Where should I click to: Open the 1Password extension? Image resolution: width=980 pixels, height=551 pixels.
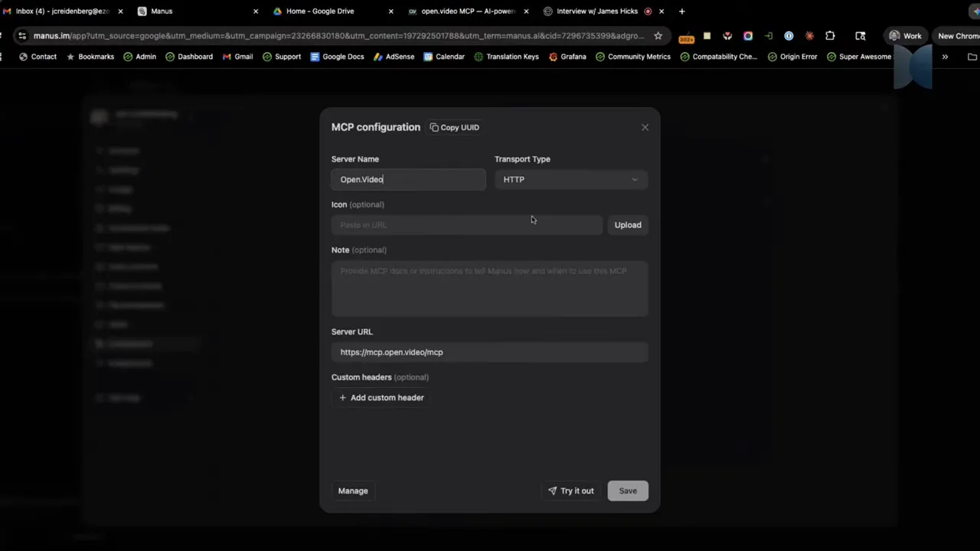pos(789,36)
